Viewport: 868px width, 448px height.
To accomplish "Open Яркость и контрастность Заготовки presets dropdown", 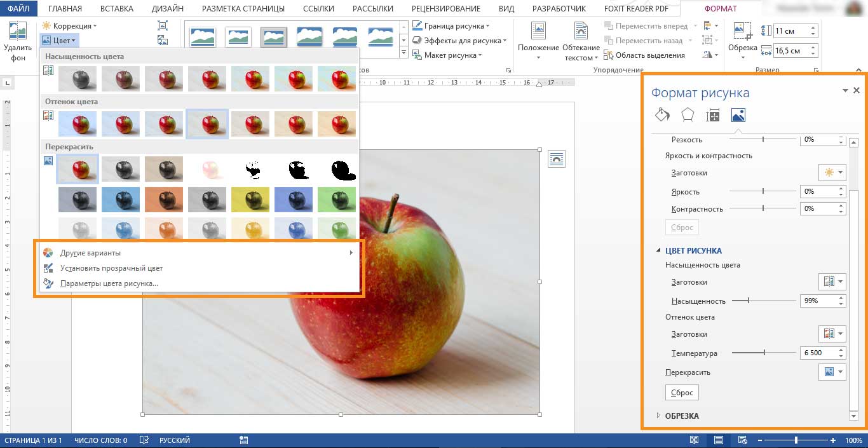I will click(832, 173).
